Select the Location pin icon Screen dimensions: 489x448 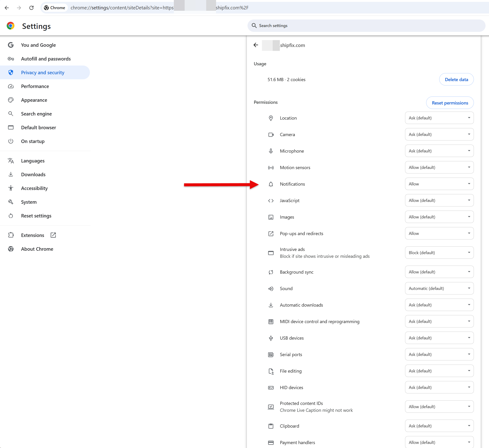(x=271, y=118)
